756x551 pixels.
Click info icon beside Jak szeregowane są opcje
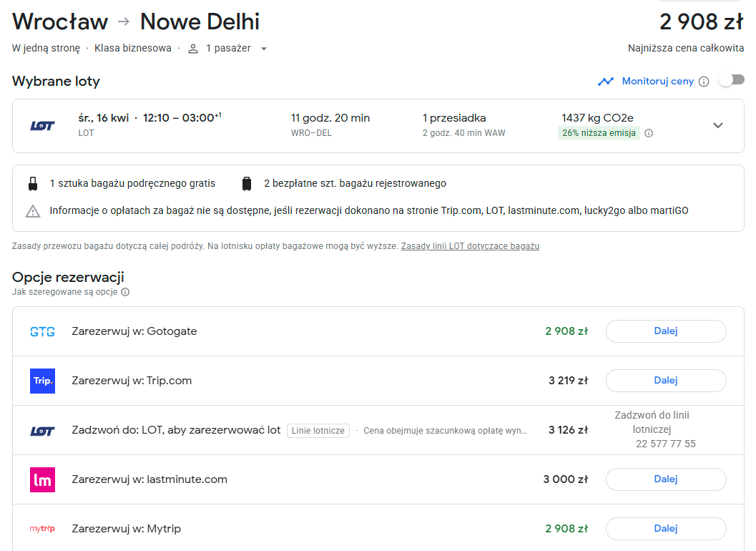point(125,292)
